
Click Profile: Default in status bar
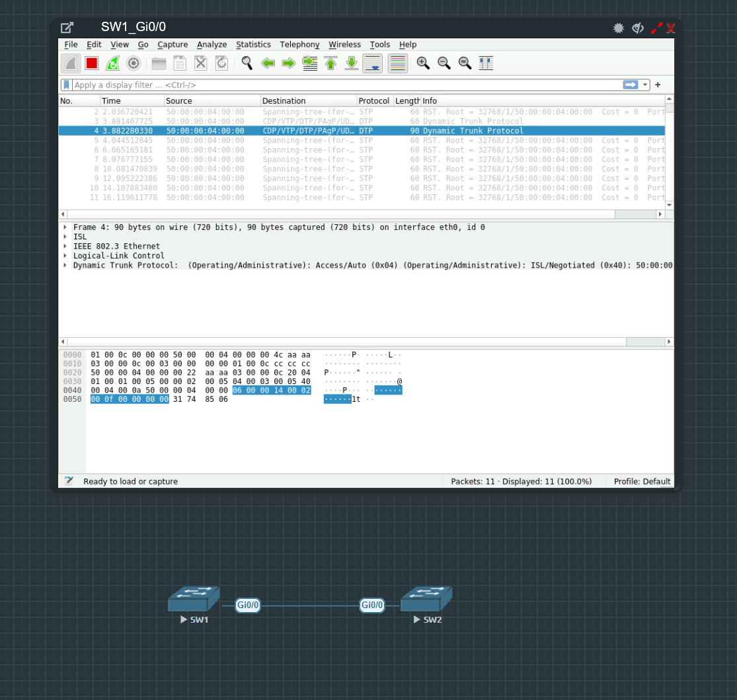(x=641, y=481)
